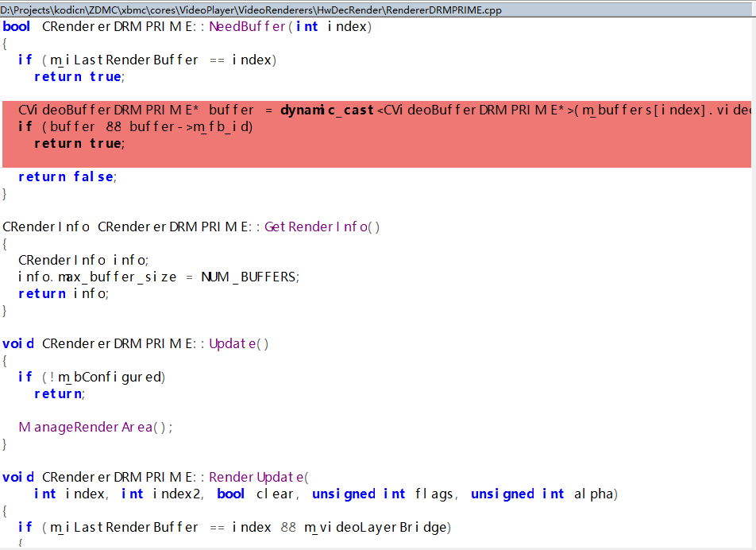Place cursor on dynamic_cast keyword
This screenshot has height=550, width=756.
click(x=326, y=110)
